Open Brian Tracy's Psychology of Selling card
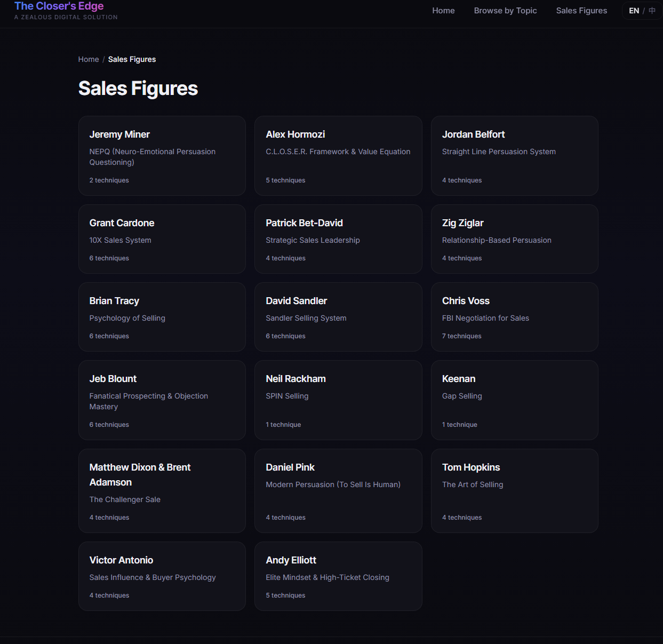This screenshot has width=663, height=644. (162, 317)
